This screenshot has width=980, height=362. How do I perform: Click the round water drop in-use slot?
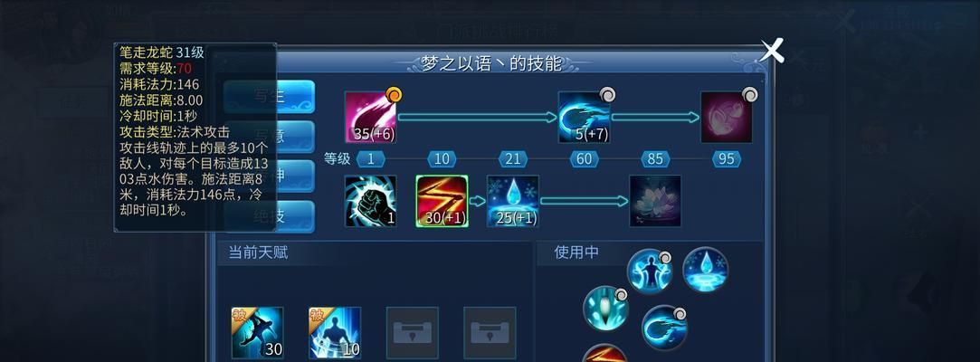pos(706,270)
